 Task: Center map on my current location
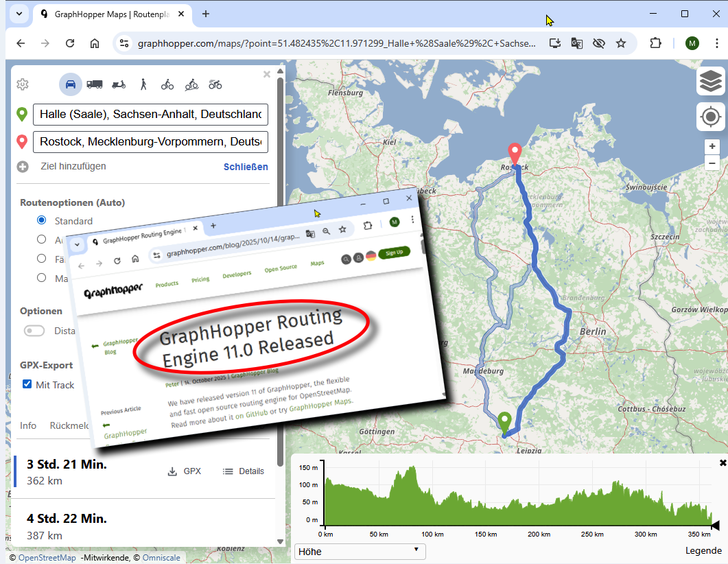click(x=711, y=117)
